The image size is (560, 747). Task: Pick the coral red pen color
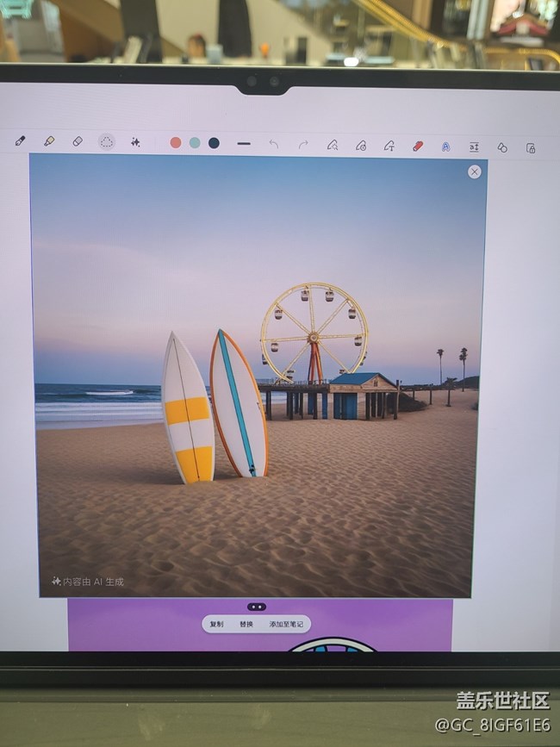point(176,142)
